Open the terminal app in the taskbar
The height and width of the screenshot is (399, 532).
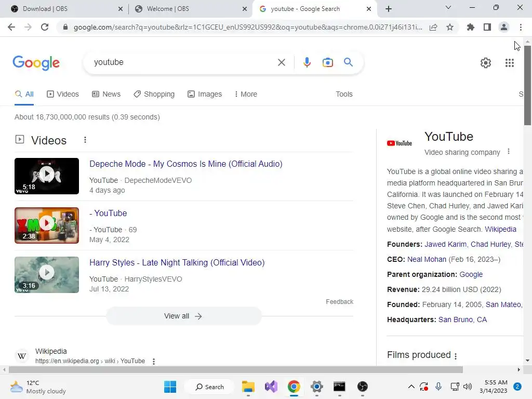339,387
